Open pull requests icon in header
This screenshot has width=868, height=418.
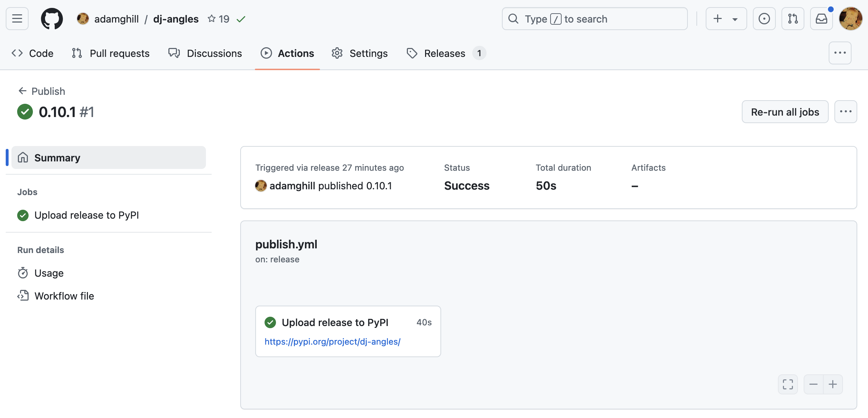(x=793, y=19)
